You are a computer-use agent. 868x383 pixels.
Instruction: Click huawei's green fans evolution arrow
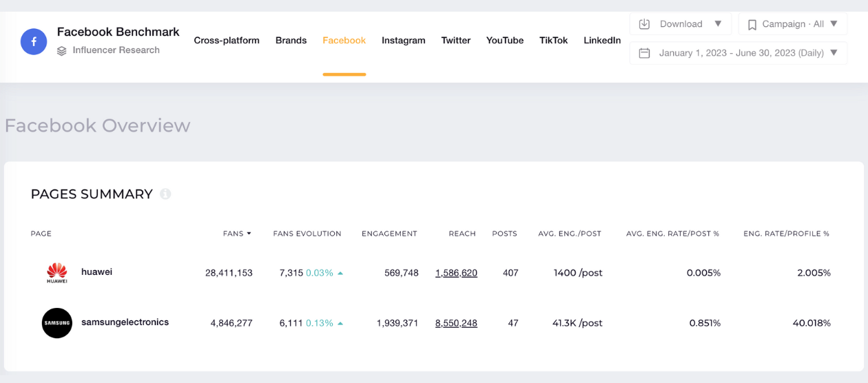(x=340, y=273)
